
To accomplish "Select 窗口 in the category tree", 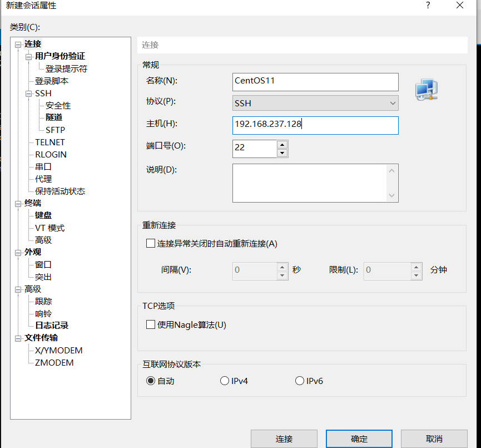I will tap(43, 265).
